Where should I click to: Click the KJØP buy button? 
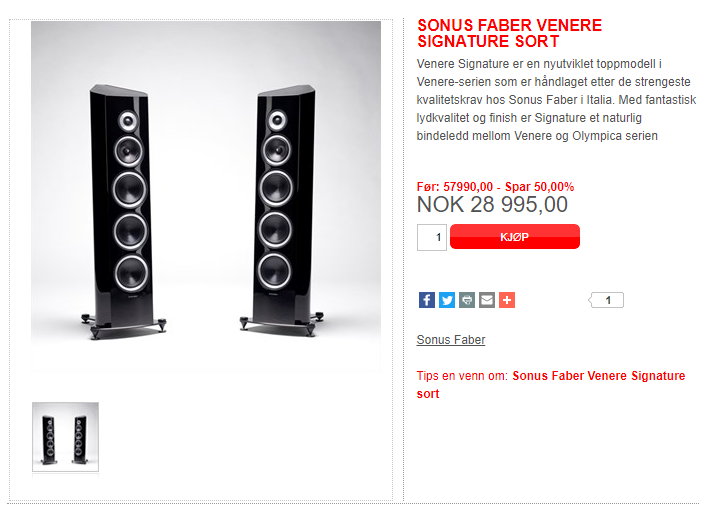515,237
